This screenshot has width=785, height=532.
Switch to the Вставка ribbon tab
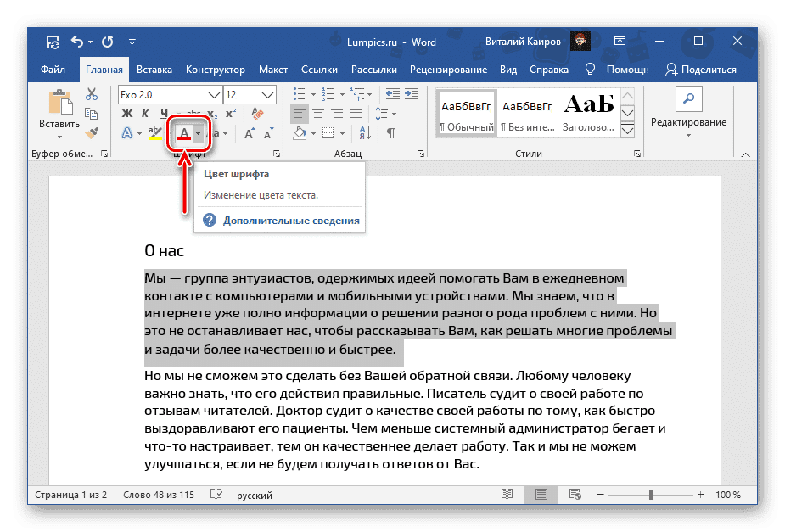pos(154,70)
